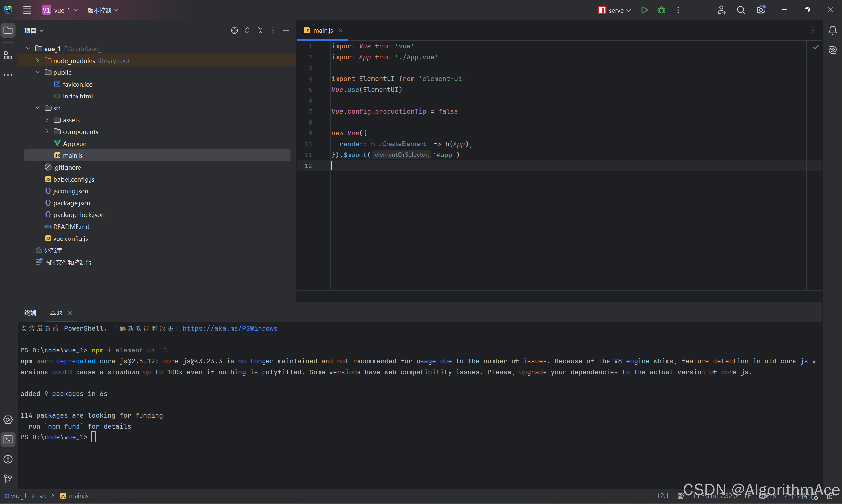Image resolution: width=842 pixels, height=504 pixels.
Task: Open the aka.ms/PSWindows link
Action: tap(230, 328)
